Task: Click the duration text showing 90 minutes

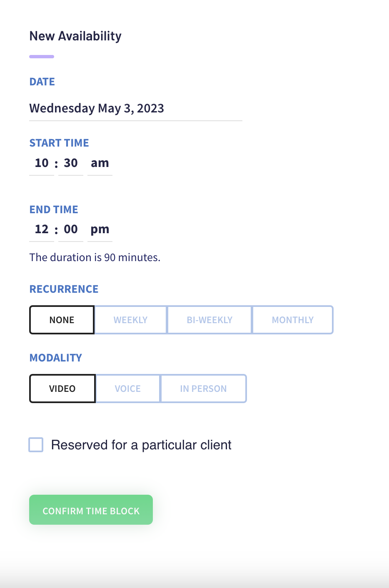Action: (x=95, y=257)
